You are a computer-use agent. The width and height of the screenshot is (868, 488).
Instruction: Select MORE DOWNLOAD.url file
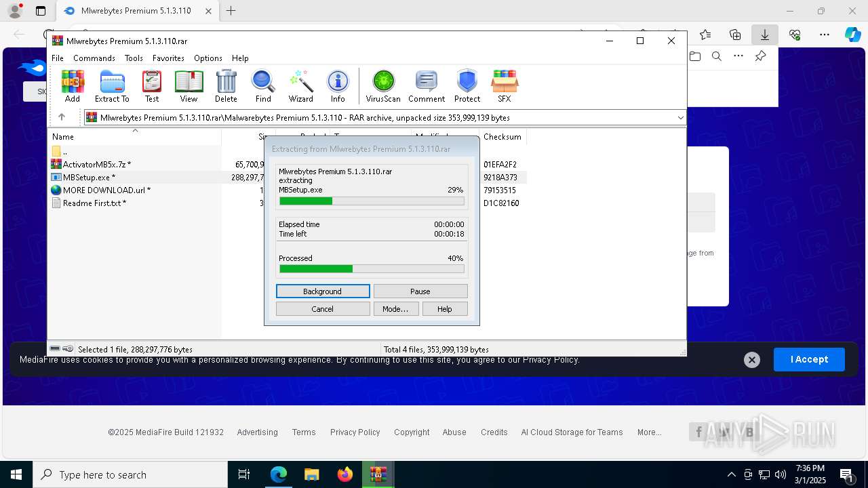[x=100, y=190]
